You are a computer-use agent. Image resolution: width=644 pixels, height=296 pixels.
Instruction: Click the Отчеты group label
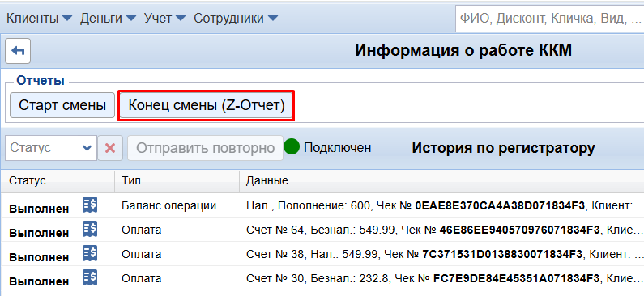(41, 80)
